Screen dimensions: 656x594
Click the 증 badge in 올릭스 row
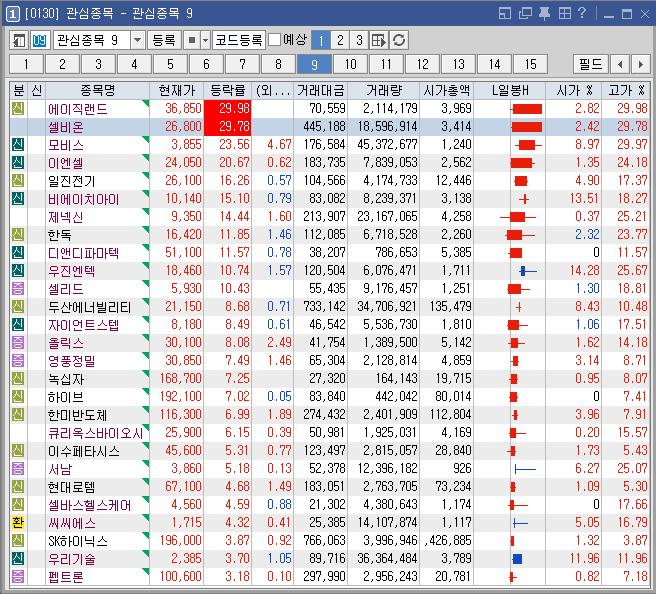coord(18,343)
